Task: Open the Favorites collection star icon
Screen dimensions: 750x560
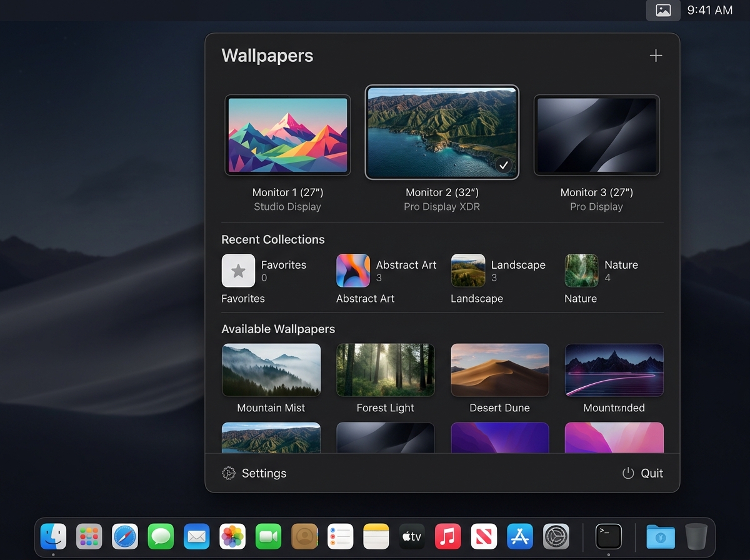Action: [x=238, y=271]
